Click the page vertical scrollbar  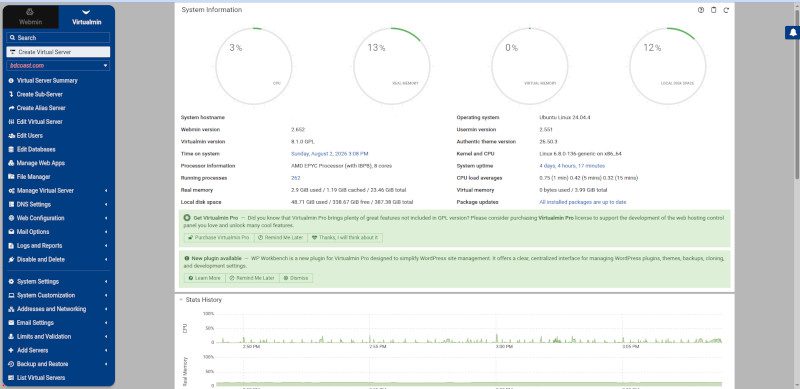click(797, 94)
